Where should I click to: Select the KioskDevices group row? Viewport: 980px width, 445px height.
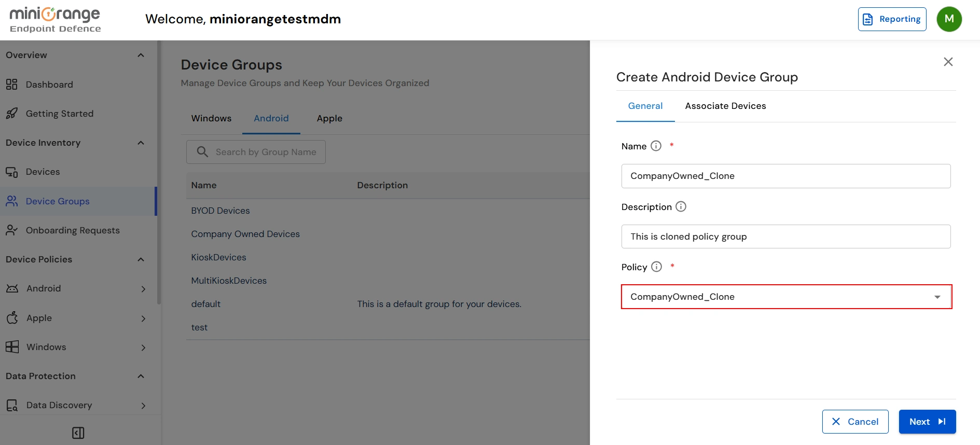(388, 257)
